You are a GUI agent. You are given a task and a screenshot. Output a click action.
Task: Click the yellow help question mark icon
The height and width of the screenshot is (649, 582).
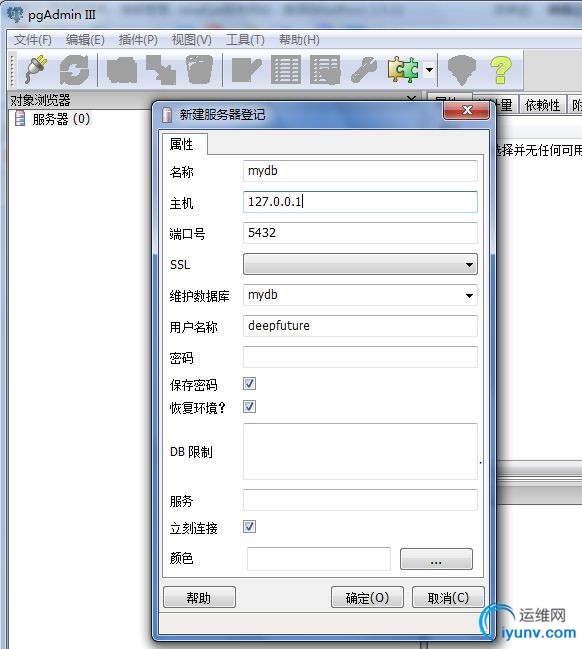point(501,70)
